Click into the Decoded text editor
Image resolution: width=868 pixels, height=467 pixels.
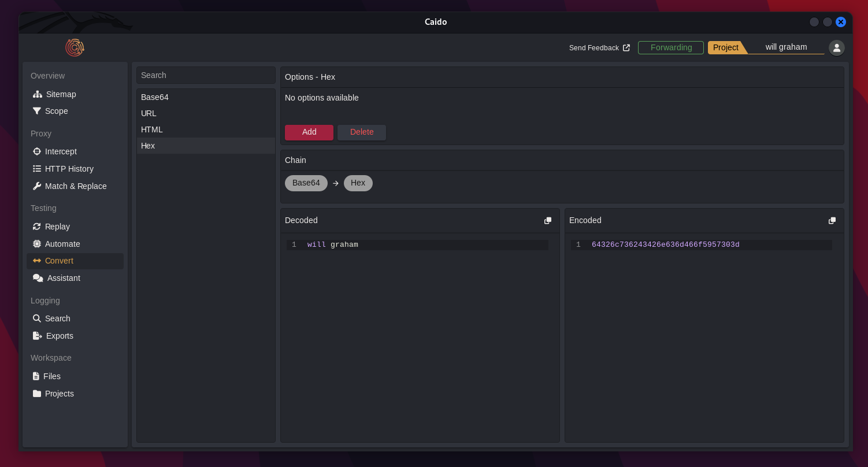(x=420, y=338)
